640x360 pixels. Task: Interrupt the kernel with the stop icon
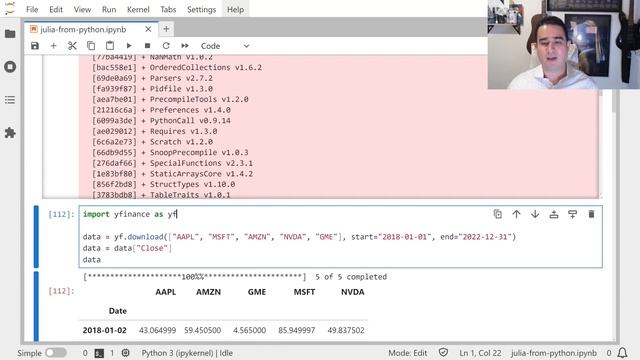(147, 46)
